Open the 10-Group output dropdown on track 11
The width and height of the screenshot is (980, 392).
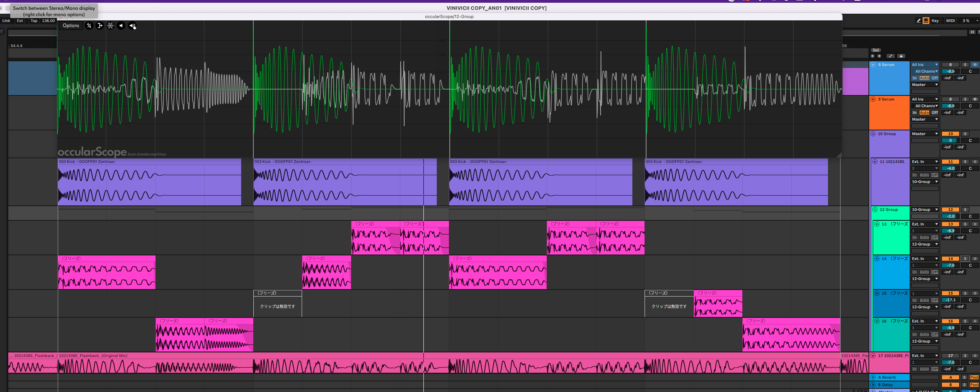click(x=925, y=182)
